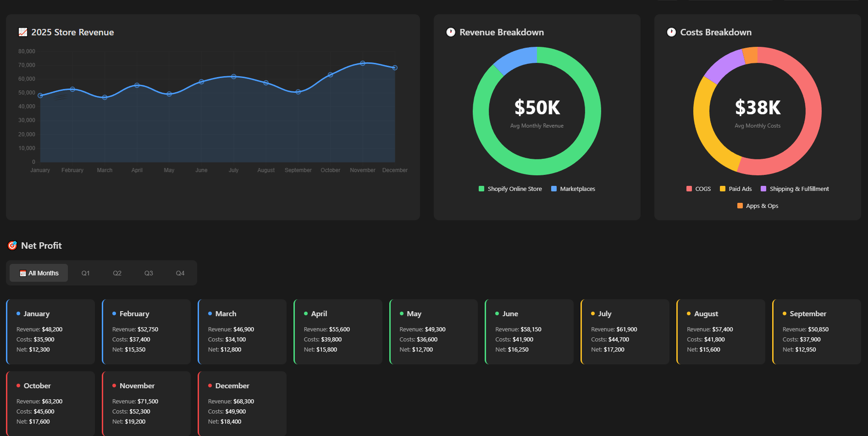Click November's Net: $19,200 line
This screenshot has height=436, width=868.
coord(129,422)
